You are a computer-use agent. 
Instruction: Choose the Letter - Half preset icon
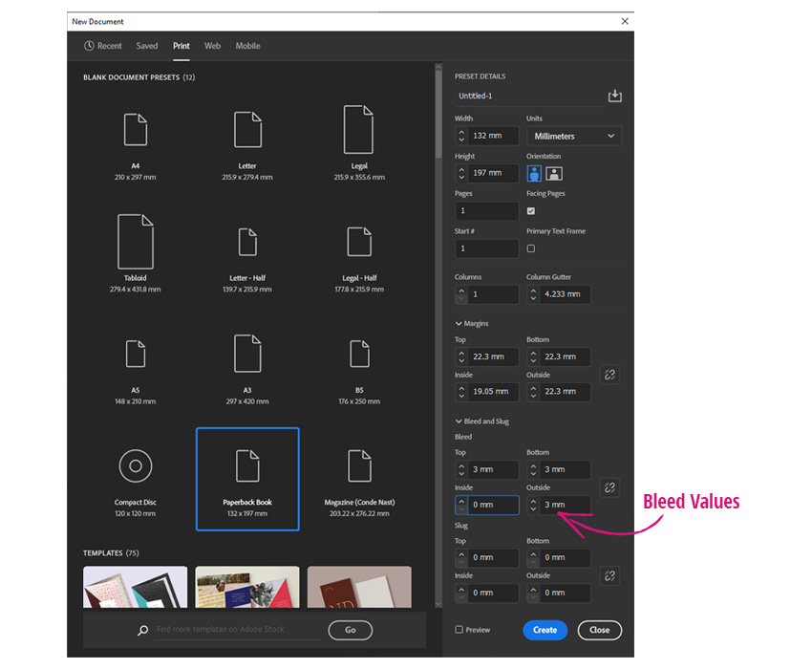pyautogui.click(x=247, y=242)
